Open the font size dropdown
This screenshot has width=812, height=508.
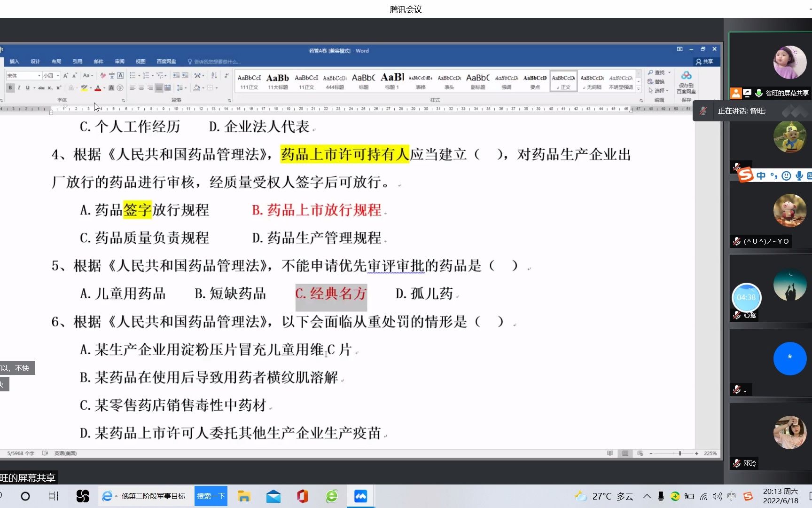[58, 75]
